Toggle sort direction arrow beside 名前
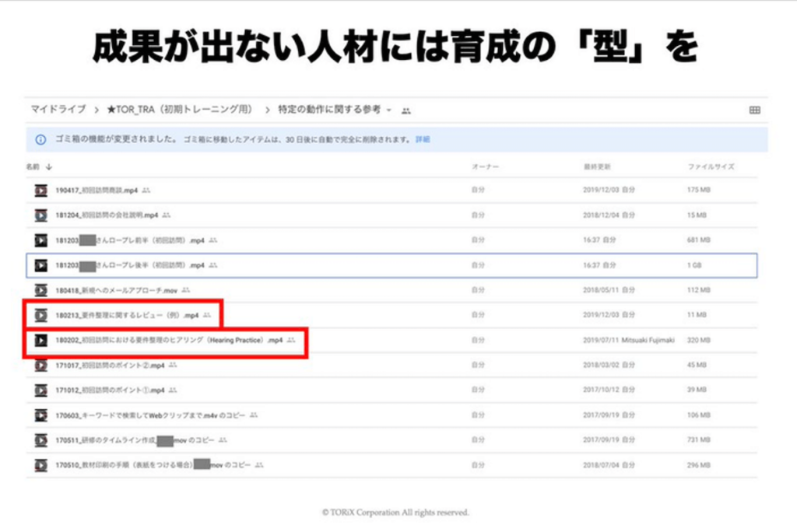797x532 pixels. [x=50, y=167]
